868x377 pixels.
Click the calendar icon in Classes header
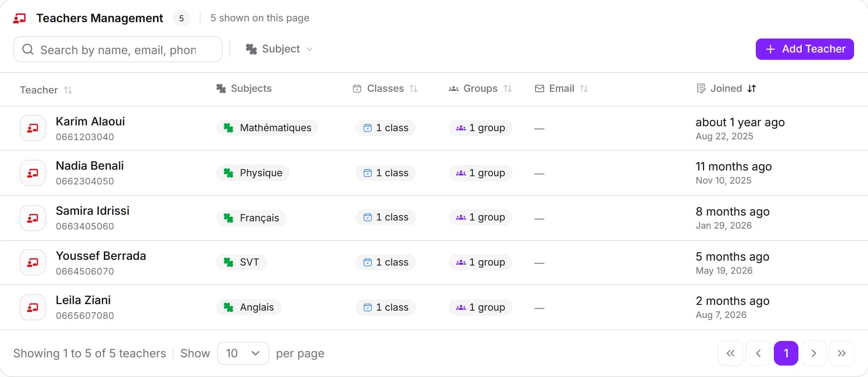point(357,89)
